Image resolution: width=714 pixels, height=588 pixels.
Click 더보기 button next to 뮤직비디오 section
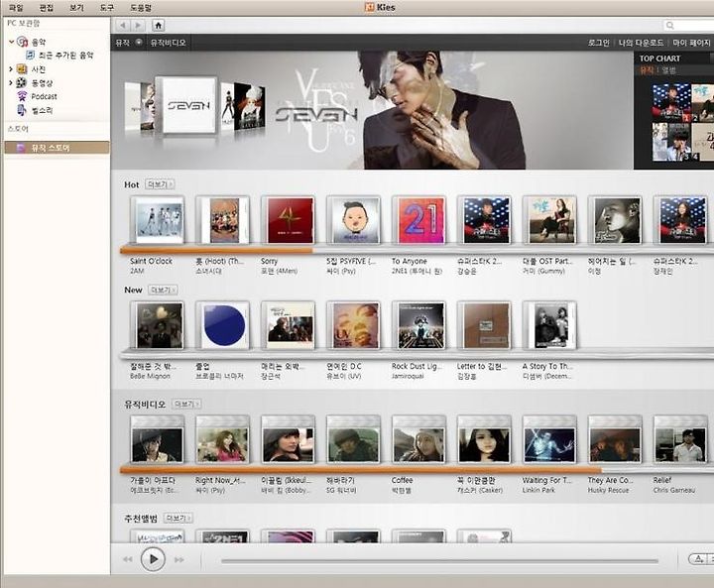pyautogui.click(x=186, y=404)
